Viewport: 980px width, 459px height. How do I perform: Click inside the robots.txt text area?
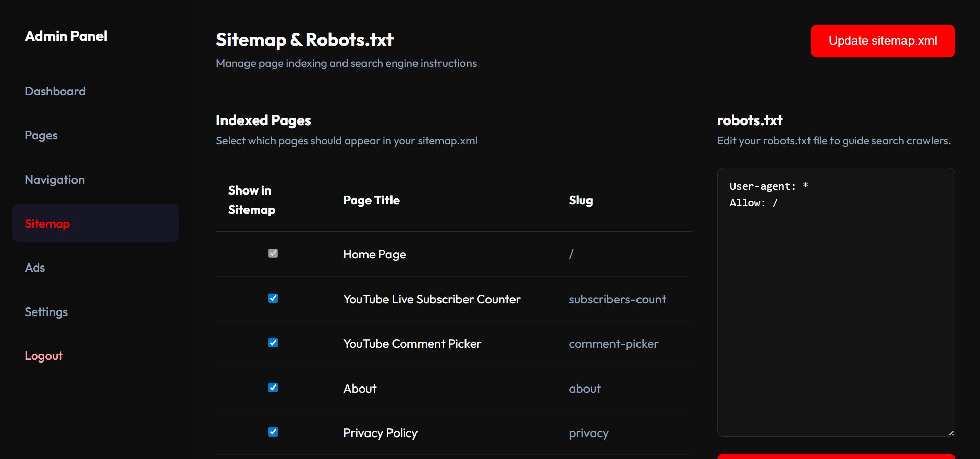pyautogui.click(x=836, y=306)
